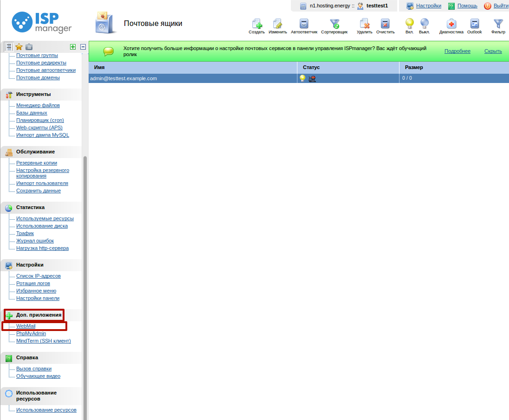The height and width of the screenshot is (420, 509).
Task: Open Журнал ошибок menu item
Action: click(x=35, y=241)
